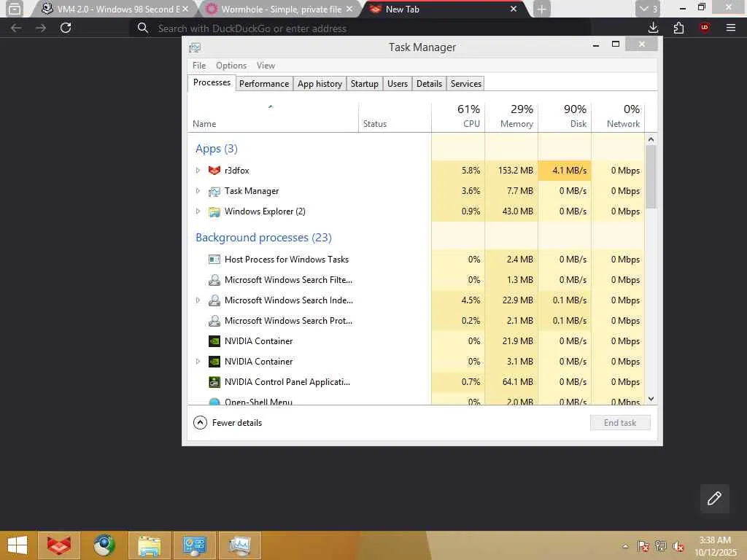This screenshot has height=560, width=747.
Task: Click the browser address search field
Action: click(x=360, y=28)
